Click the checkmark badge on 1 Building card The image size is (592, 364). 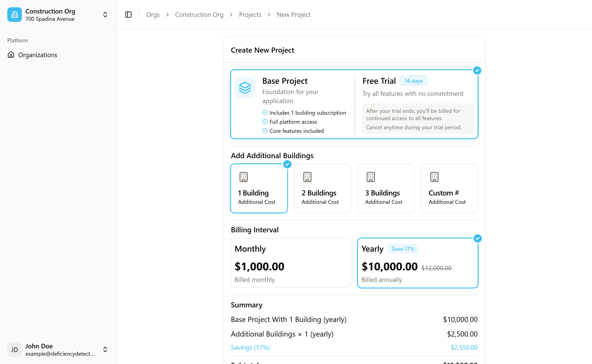coord(287,164)
